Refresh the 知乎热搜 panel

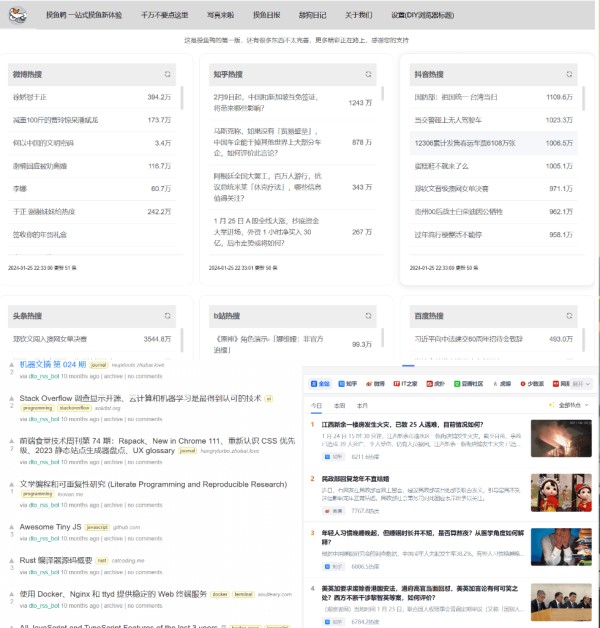pyautogui.click(x=368, y=74)
